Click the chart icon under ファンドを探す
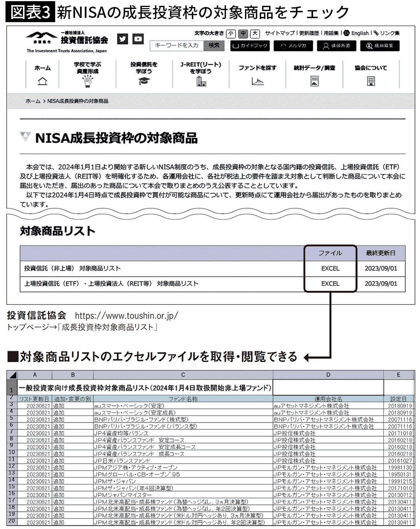This screenshot has height=529, width=420. 257,81
